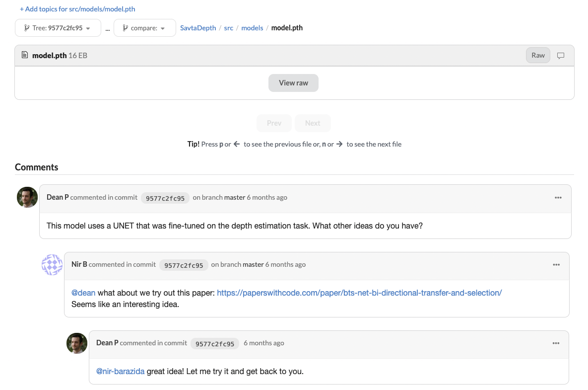This screenshot has height=390, width=588.
Task: Click Dean P's avatar on the reply comment
Action: (76, 343)
